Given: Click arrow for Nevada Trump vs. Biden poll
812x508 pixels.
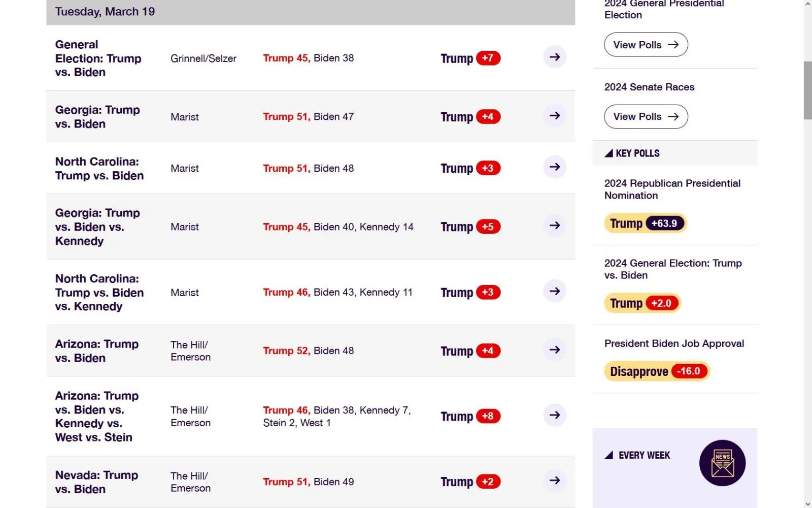Looking at the screenshot, I should pyautogui.click(x=555, y=481).
